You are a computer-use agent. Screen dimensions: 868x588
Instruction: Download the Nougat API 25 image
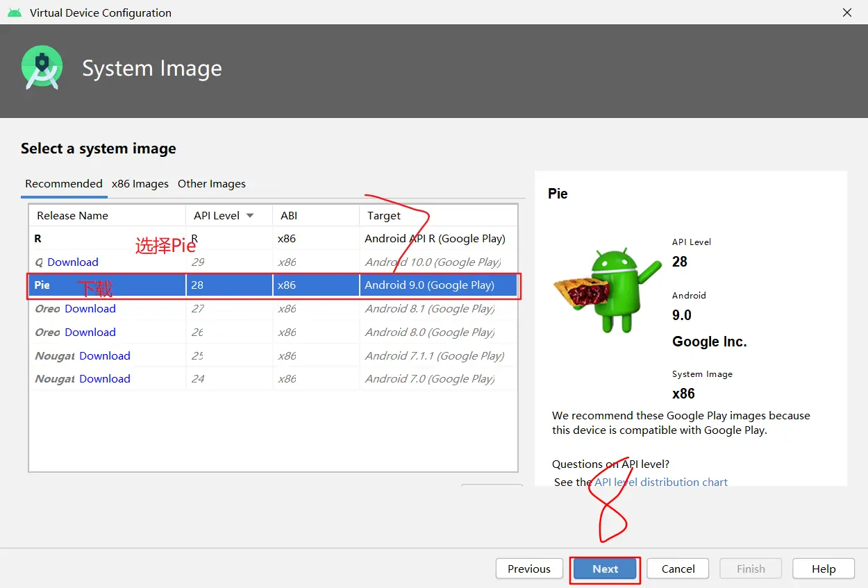pos(105,356)
